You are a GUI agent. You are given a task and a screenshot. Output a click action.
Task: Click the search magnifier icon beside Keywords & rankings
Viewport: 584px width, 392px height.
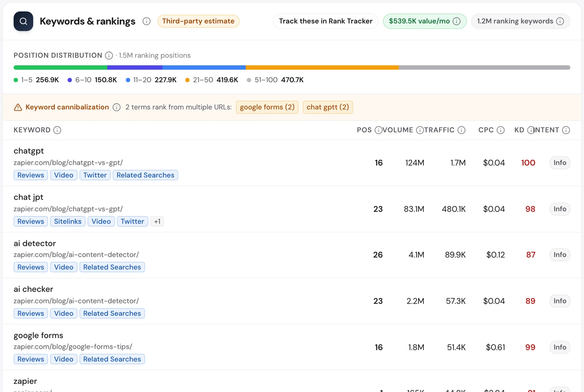24,21
